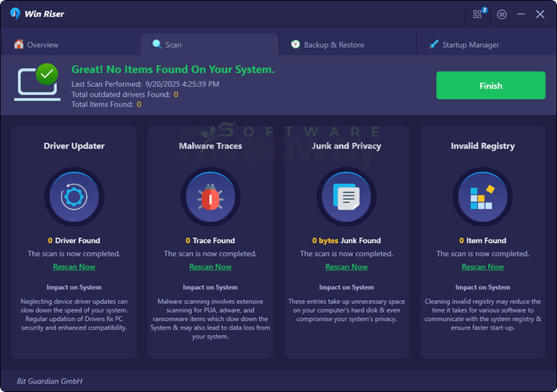Image resolution: width=557 pixels, height=392 pixels.
Task: Click 'Impact on System' under Junk and Privacy
Action: [x=346, y=287]
